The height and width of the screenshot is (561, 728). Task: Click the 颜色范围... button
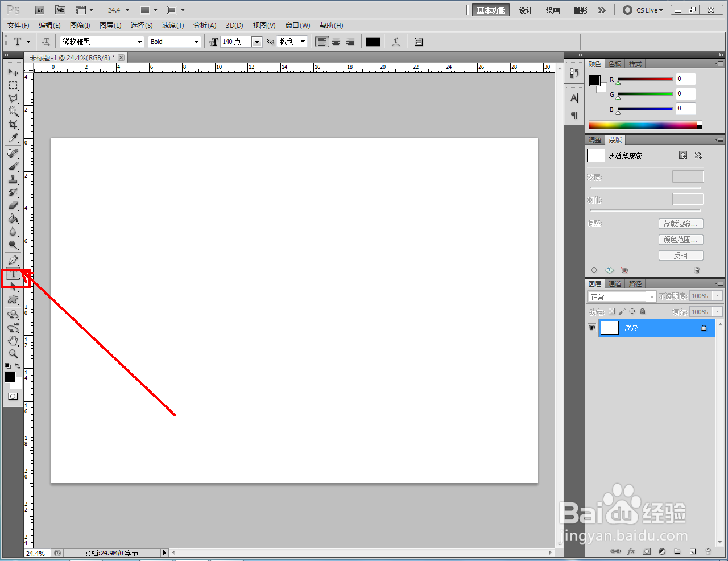[x=681, y=240]
